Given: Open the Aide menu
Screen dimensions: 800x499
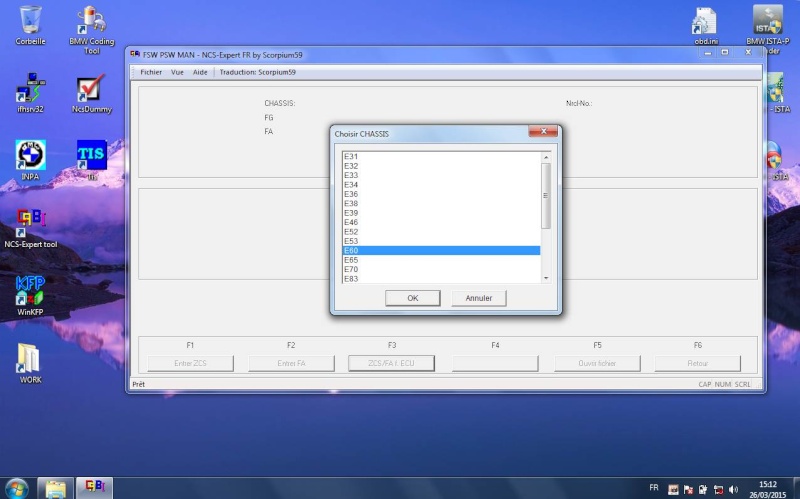Looking at the screenshot, I should pyautogui.click(x=200, y=72).
